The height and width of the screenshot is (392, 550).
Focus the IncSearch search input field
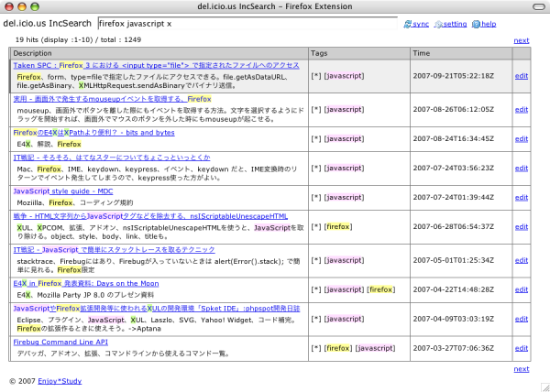click(x=247, y=24)
